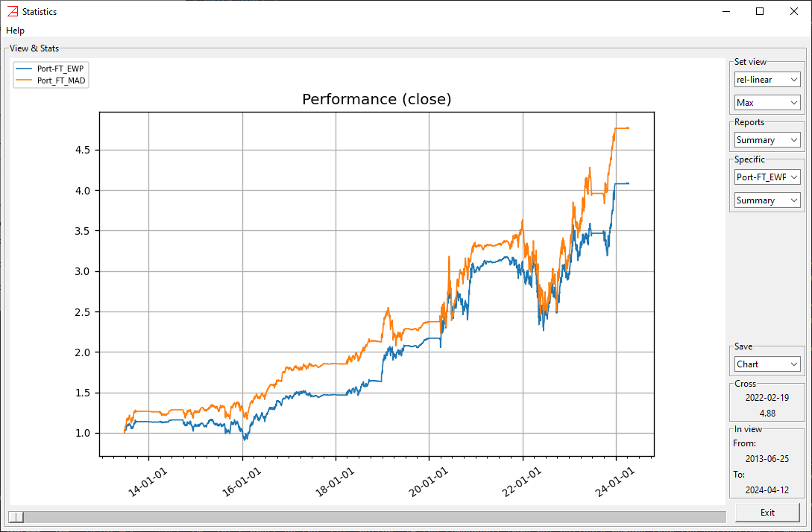Expand the Reports Summary dropdown

pos(767,140)
